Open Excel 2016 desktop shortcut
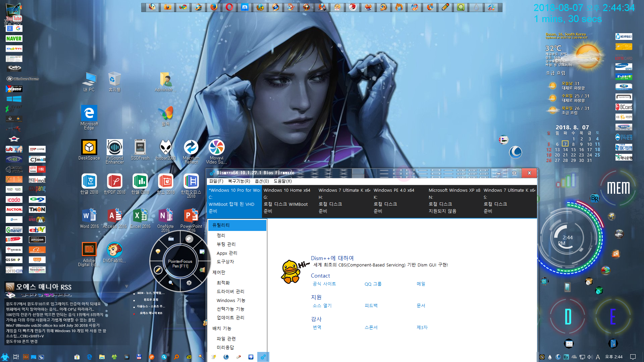Viewport: 644px width, 362px height. coord(140,219)
